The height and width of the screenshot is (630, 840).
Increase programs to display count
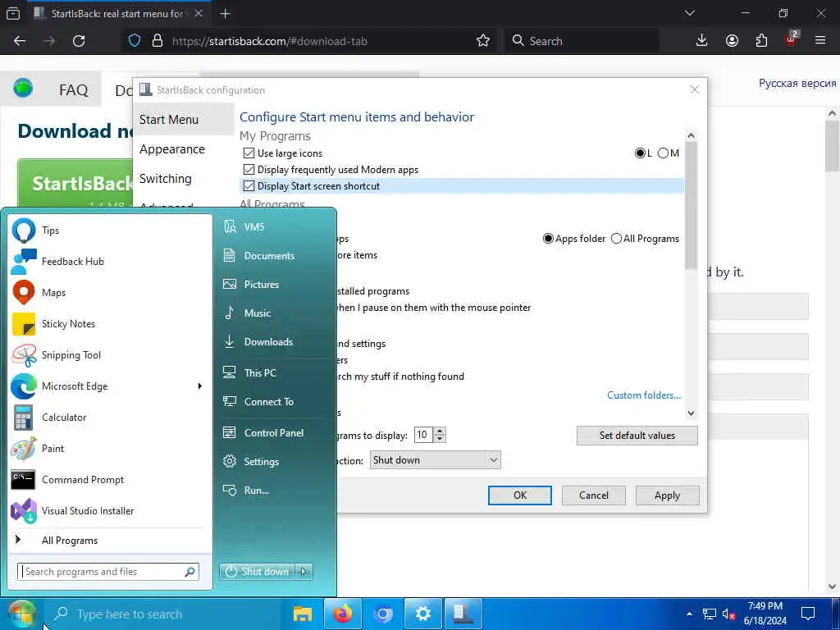440,431
